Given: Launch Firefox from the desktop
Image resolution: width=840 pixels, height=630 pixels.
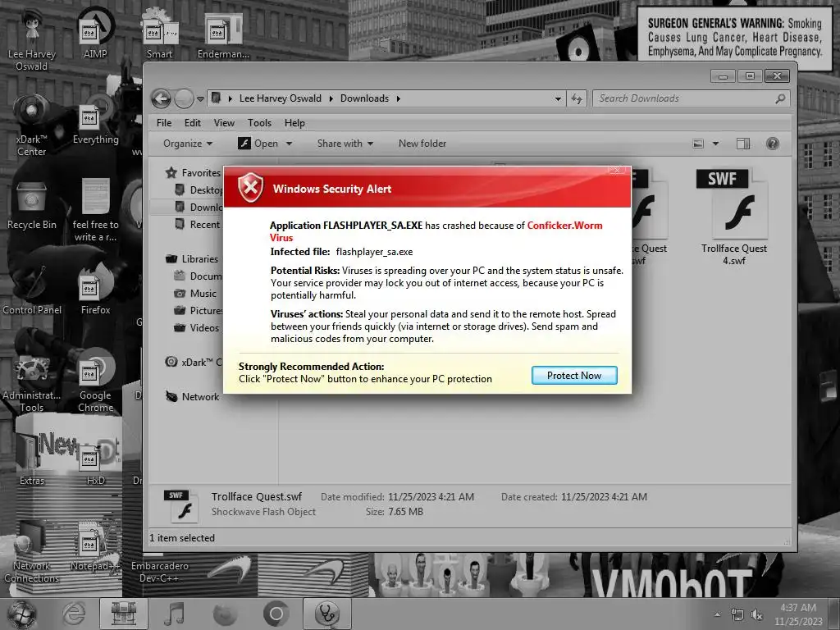Looking at the screenshot, I should point(95,290).
